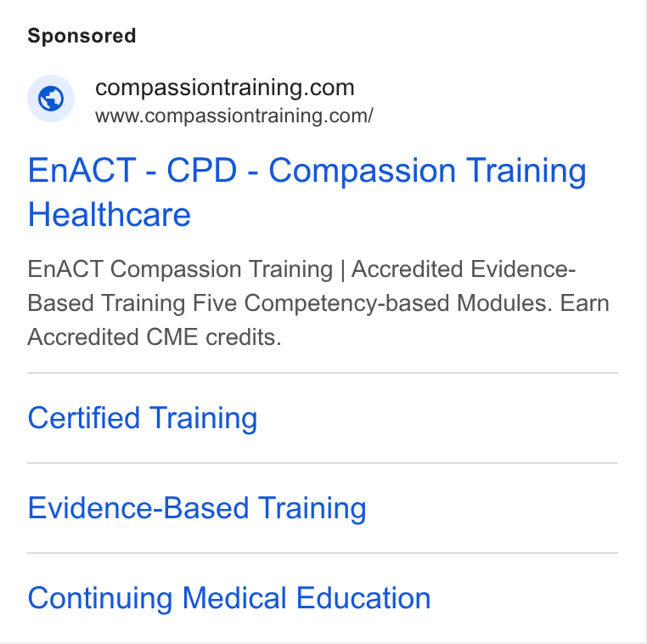The width and height of the screenshot is (647, 644).
Task: Select the text 'EnACT Compassion Training' in description
Action: click(x=180, y=269)
